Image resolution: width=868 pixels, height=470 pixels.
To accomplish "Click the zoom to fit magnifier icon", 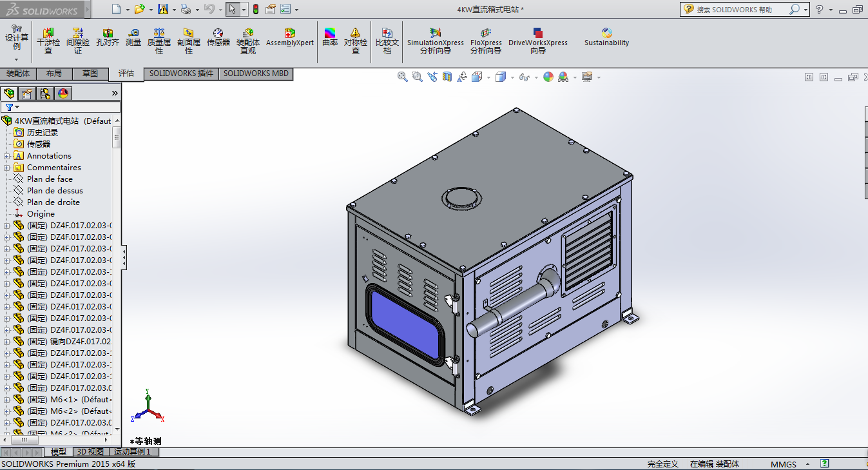I will click(403, 77).
